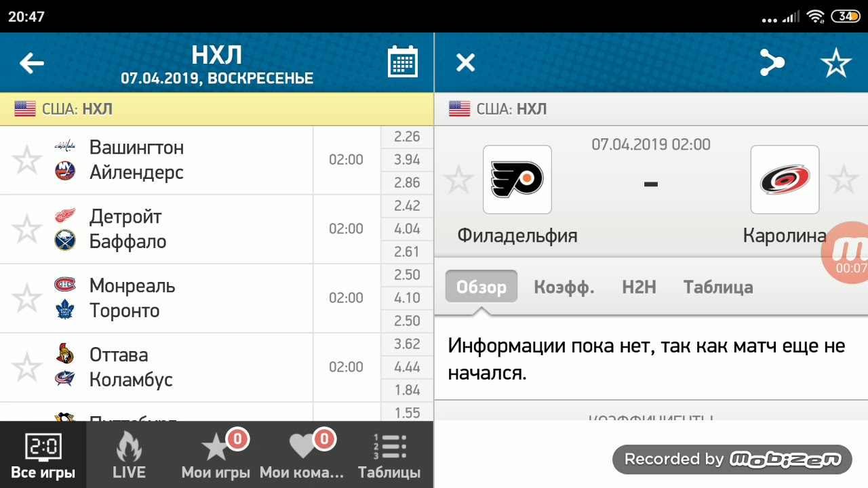Viewport: 868px width, 488px height.
Task: Click the Toronto Maple Leafs logo
Action: click(x=65, y=310)
